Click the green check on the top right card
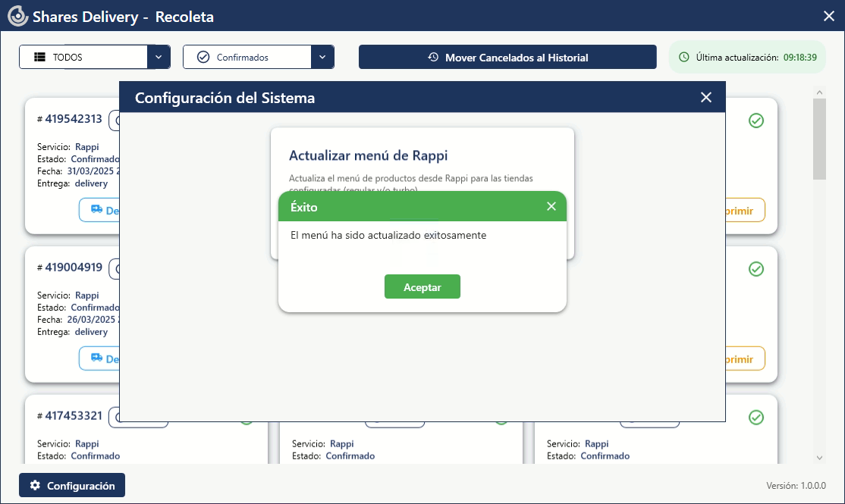This screenshot has height=504, width=845. point(756,121)
